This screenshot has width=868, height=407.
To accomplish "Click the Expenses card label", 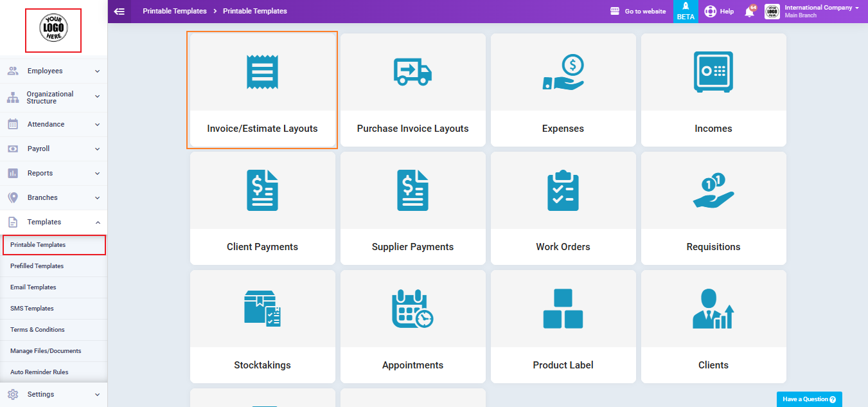I will click(x=563, y=129).
